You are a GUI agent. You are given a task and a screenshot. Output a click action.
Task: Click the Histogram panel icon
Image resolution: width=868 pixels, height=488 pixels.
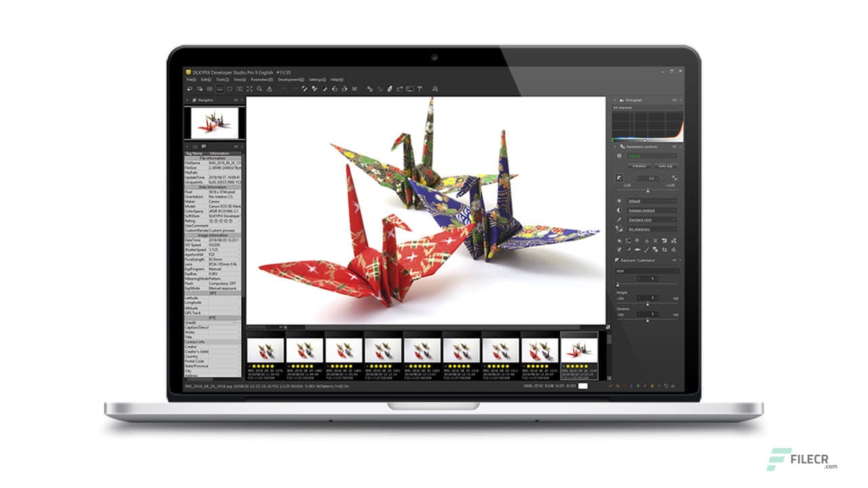(621, 100)
